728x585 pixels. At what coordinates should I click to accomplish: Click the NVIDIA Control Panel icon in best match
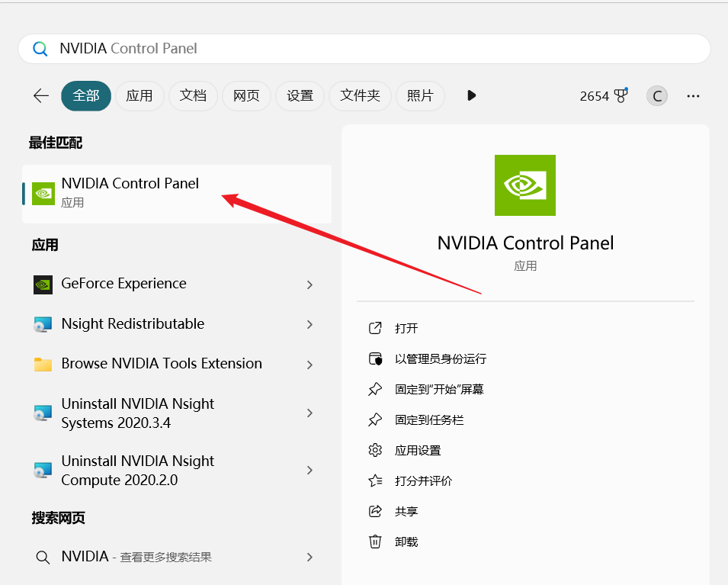(43, 193)
